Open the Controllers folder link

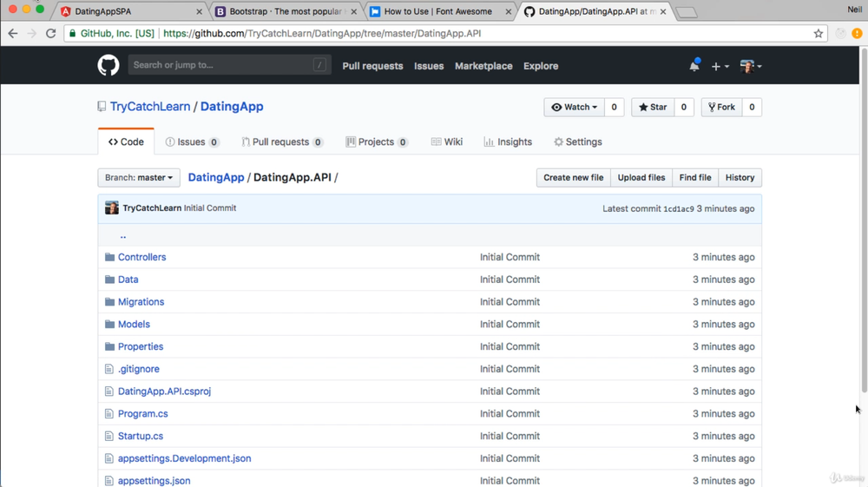141,257
